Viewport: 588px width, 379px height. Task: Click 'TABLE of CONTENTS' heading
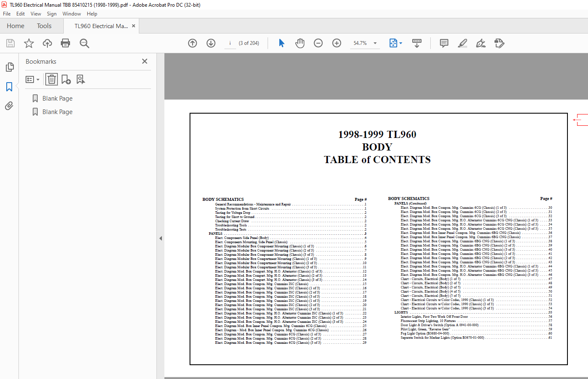377,160
